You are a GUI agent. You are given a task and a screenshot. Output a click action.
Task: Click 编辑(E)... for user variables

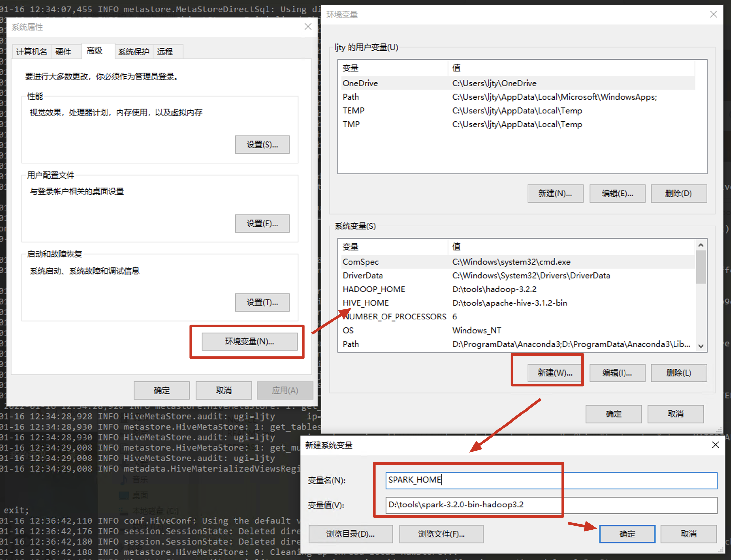tap(618, 194)
